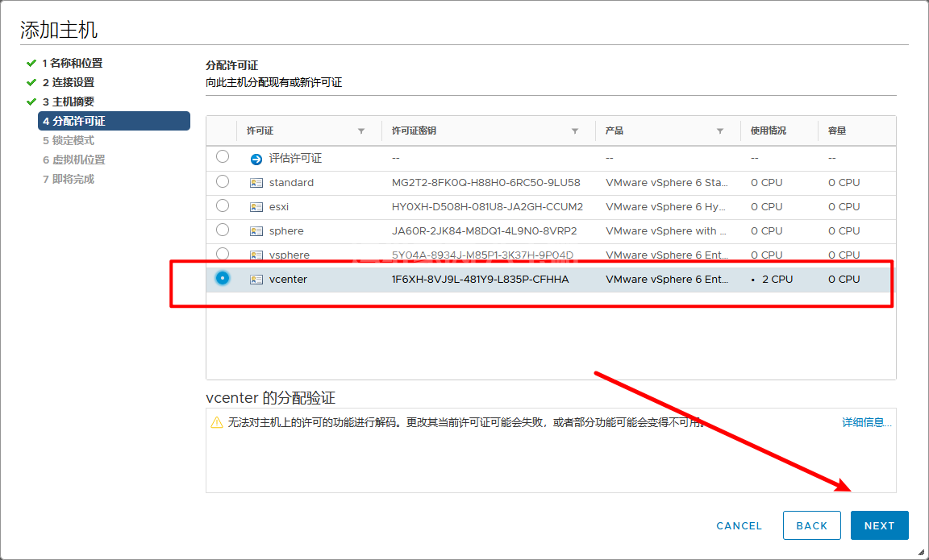Open the 详细信息 link
Screen dimensions: 929x560
click(867, 422)
